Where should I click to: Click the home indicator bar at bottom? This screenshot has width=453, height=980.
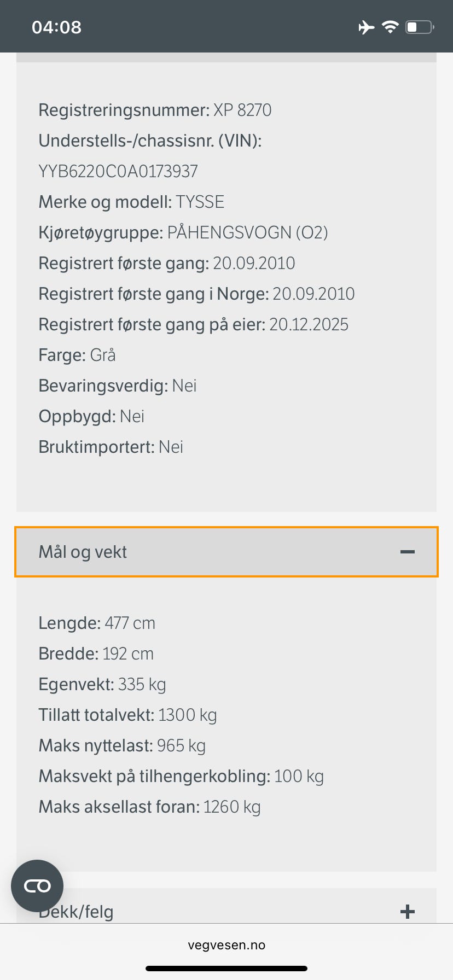click(x=226, y=969)
